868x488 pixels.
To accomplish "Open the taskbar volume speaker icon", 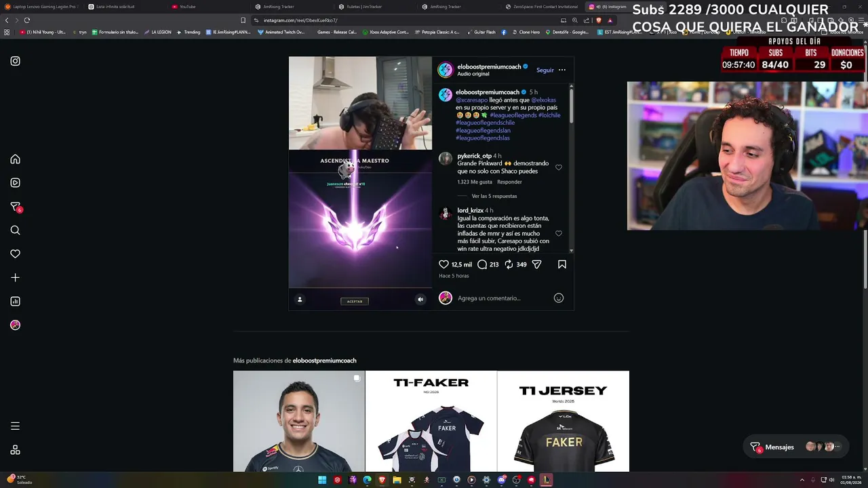I will [832, 480].
